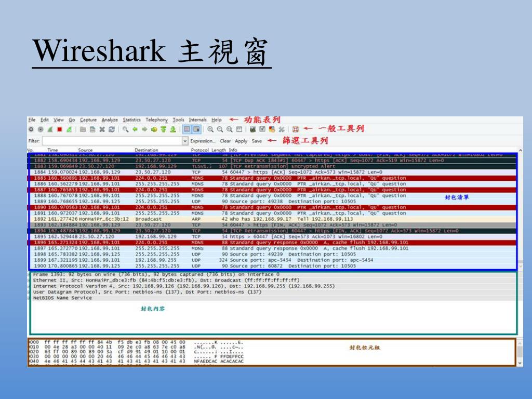
Task: Go back in packet history arrow
Action: pyautogui.click(x=135, y=129)
